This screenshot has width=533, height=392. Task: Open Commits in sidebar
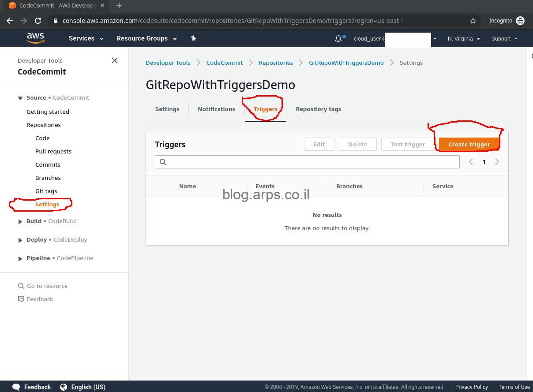point(48,164)
